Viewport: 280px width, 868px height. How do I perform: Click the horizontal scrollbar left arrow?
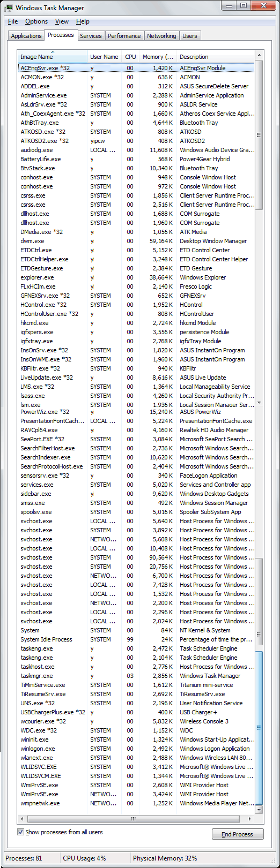coord(22,819)
